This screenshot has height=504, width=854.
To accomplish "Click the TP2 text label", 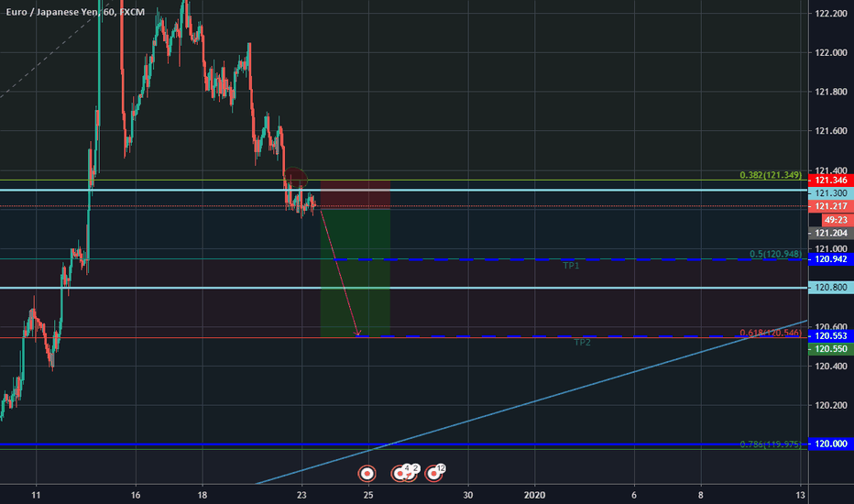I will (582, 343).
